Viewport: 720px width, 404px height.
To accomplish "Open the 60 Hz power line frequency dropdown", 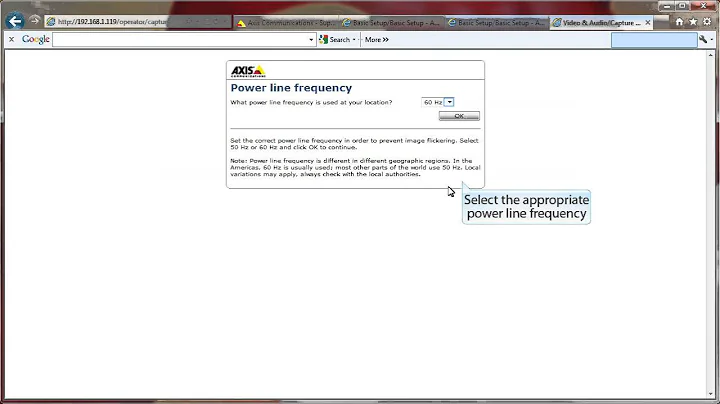I will point(438,102).
